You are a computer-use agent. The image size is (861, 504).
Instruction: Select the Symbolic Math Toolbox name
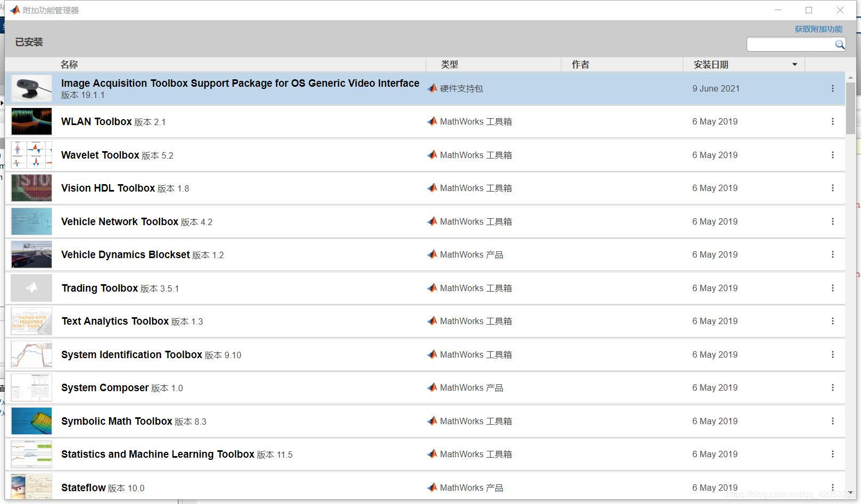tap(117, 421)
